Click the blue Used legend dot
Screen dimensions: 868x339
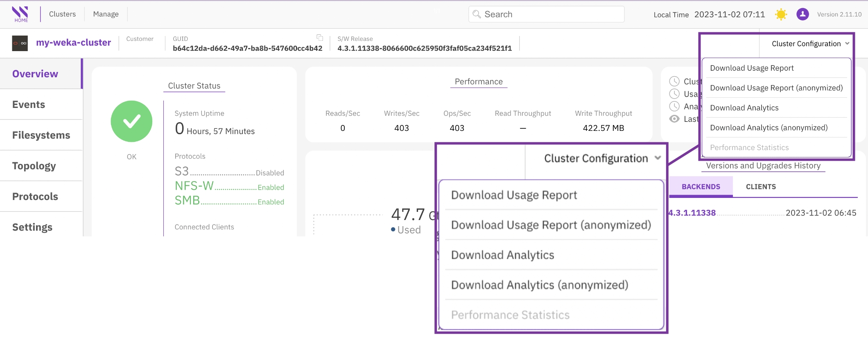click(x=393, y=229)
